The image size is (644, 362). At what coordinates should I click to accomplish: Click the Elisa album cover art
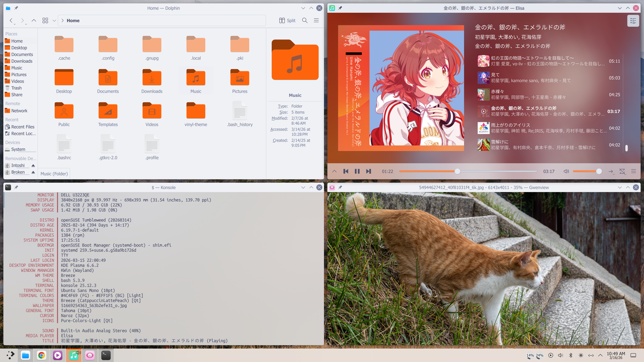[x=401, y=88]
